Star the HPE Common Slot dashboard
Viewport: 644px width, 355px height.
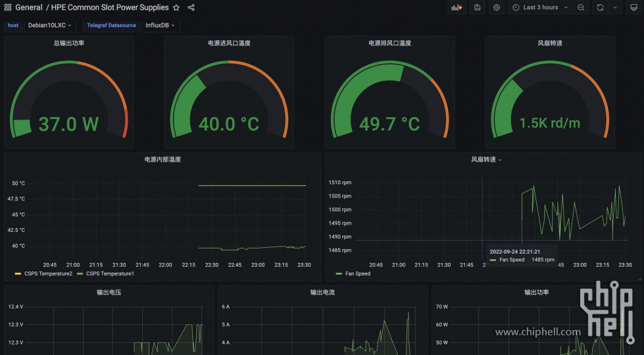tap(176, 7)
